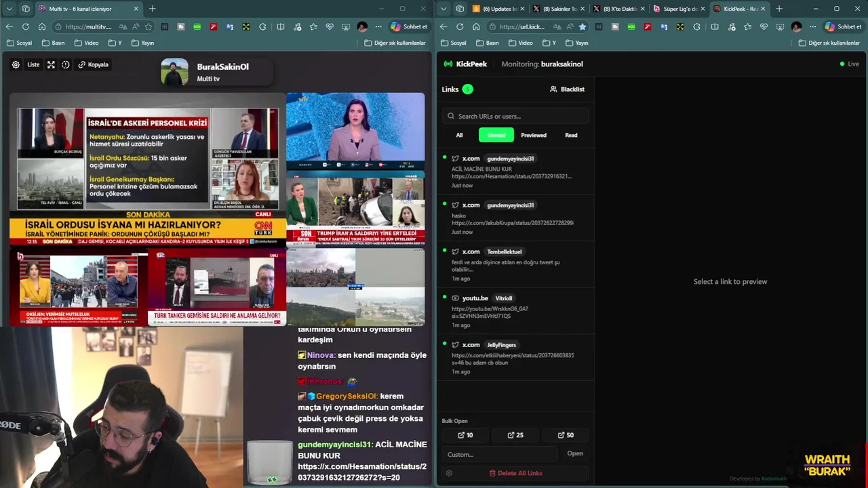Screen dimensions: 868x488
Task: Click the Liste button in Multi tv
Action: pos(33,64)
